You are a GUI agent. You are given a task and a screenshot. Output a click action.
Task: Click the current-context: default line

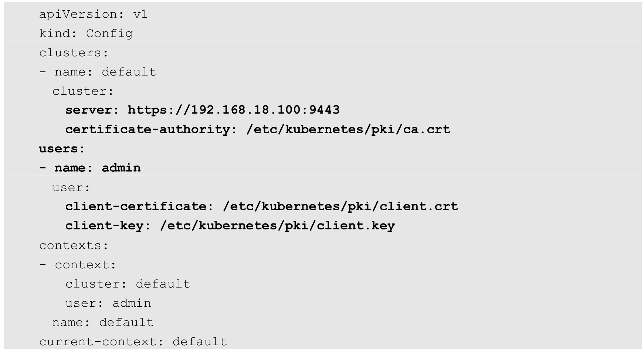click(x=133, y=342)
